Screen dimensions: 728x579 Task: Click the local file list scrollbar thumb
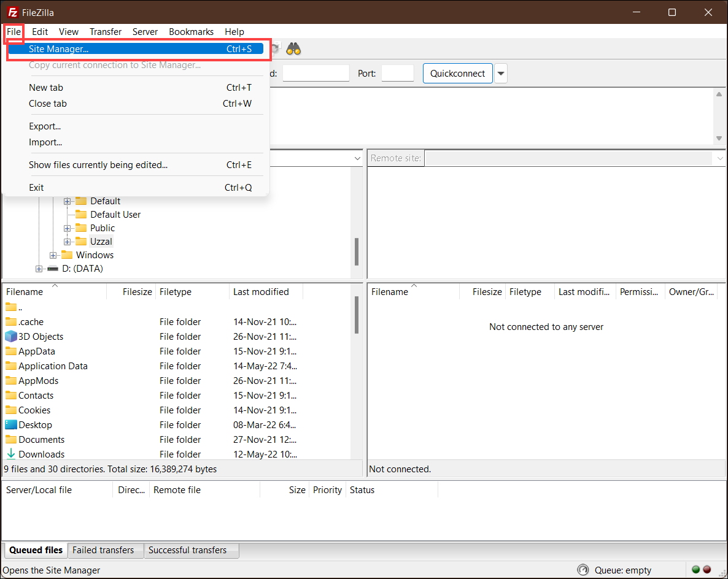357,315
